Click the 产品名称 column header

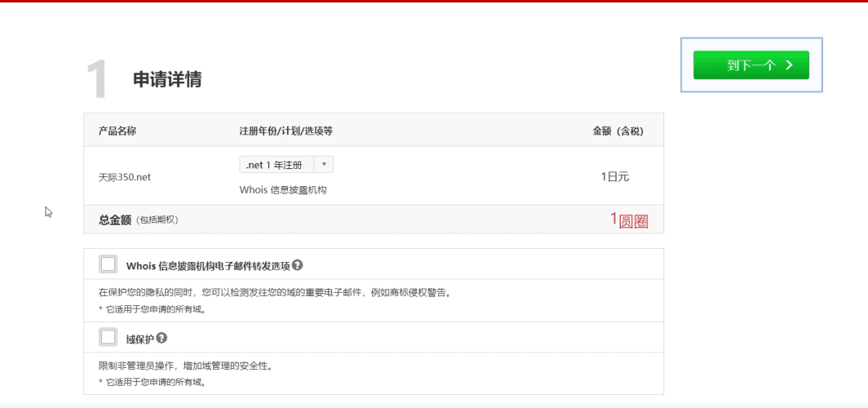[x=117, y=131]
